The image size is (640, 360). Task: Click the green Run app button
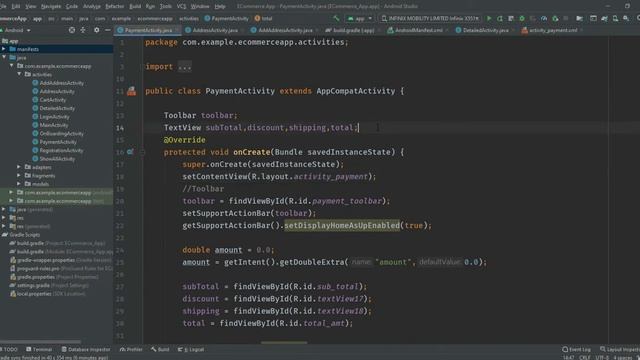pos(489,18)
